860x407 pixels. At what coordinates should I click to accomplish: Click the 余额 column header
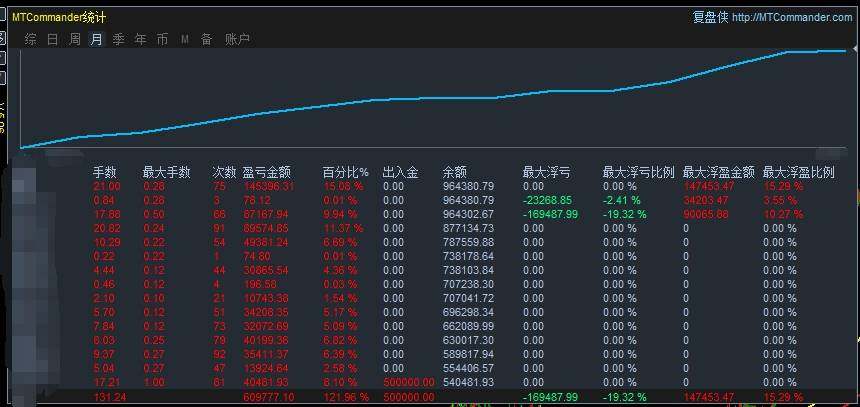tap(454, 172)
